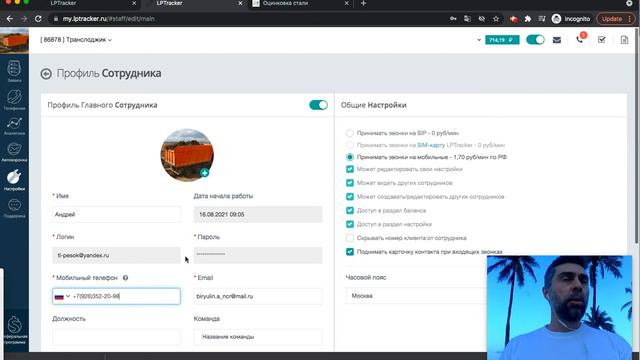Click the balance 714,19 ₽ button
Image resolution: width=640 pixels, height=360 pixels.
click(502, 40)
